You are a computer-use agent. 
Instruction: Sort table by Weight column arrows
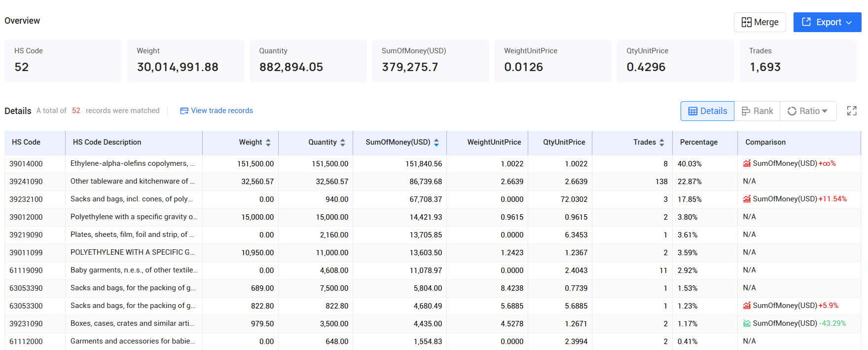tap(268, 142)
